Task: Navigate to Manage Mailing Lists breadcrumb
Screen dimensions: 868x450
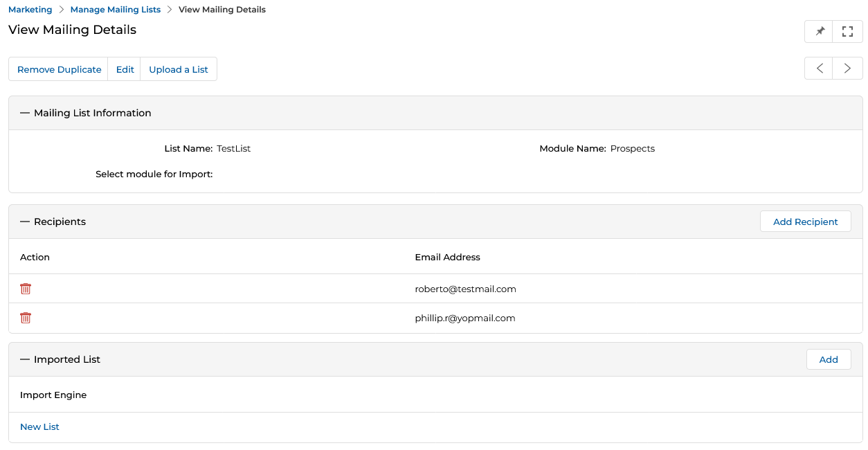Action: pos(116,10)
